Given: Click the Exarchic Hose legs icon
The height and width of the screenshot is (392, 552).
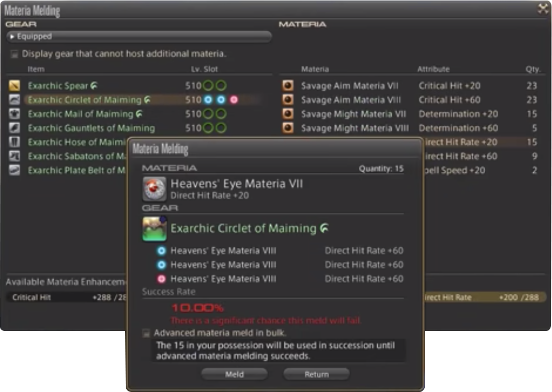Looking at the screenshot, I should 15,142.
